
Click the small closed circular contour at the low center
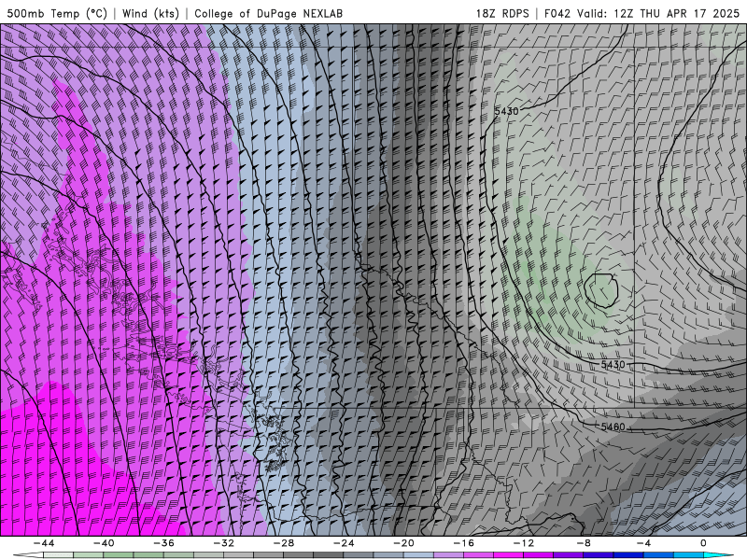600,290
